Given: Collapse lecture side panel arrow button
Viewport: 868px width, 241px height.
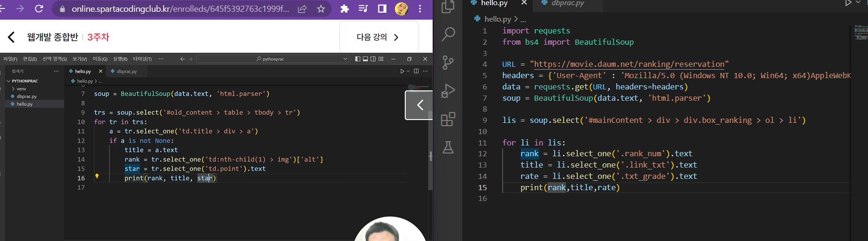Looking at the screenshot, I should [x=419, y=105].
